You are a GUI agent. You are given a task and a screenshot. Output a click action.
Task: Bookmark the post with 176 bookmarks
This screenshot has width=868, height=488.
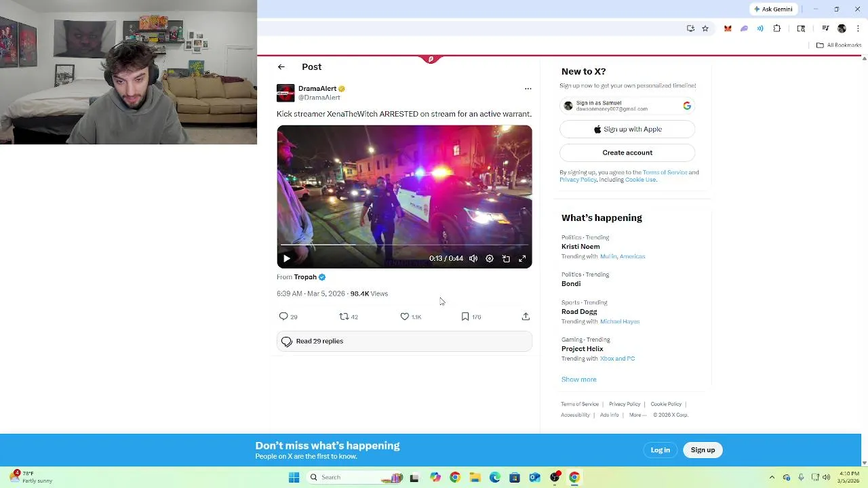471,317
